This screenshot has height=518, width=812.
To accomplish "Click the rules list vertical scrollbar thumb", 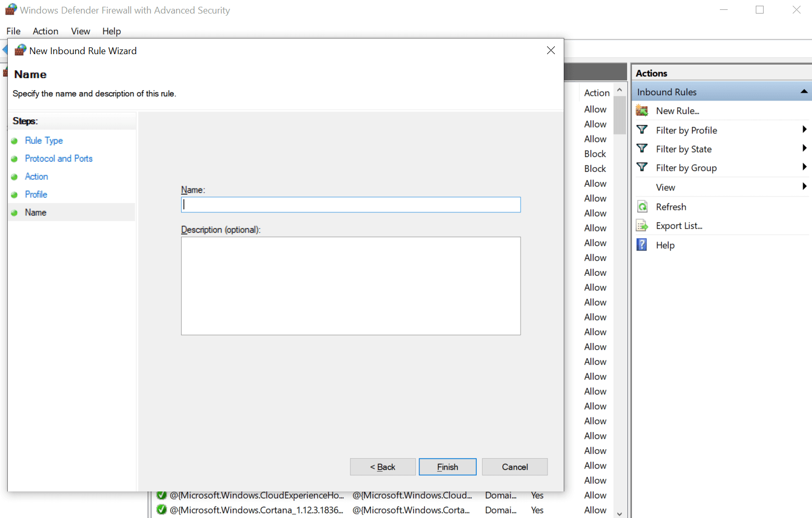I will point(619,116).
